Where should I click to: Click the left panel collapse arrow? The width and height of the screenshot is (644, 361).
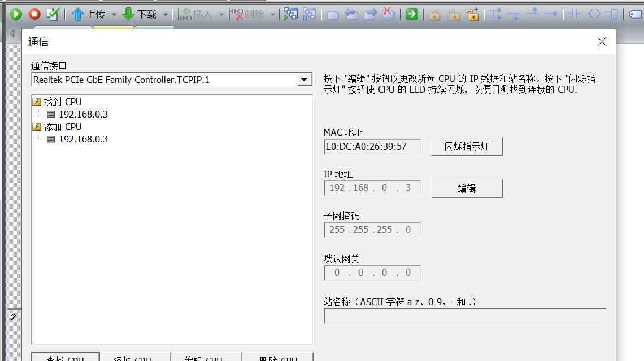[x=12, y=33]
